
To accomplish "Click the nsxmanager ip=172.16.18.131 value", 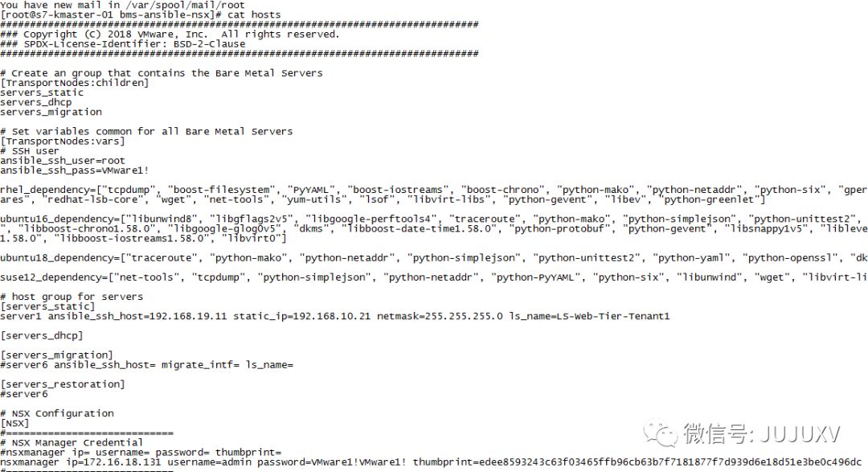I will coord(113,462).
